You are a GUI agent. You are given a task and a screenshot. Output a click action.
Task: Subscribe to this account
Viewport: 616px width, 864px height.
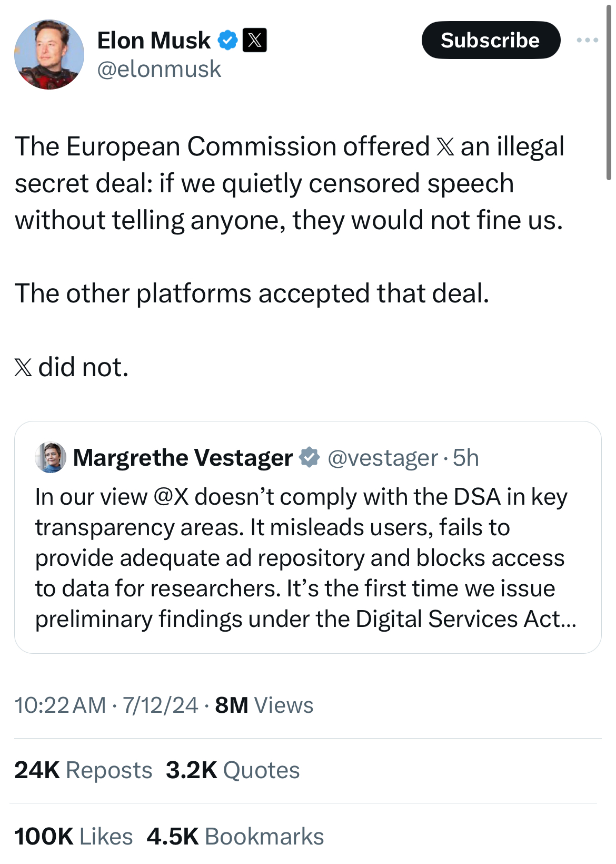pos(491,40)
